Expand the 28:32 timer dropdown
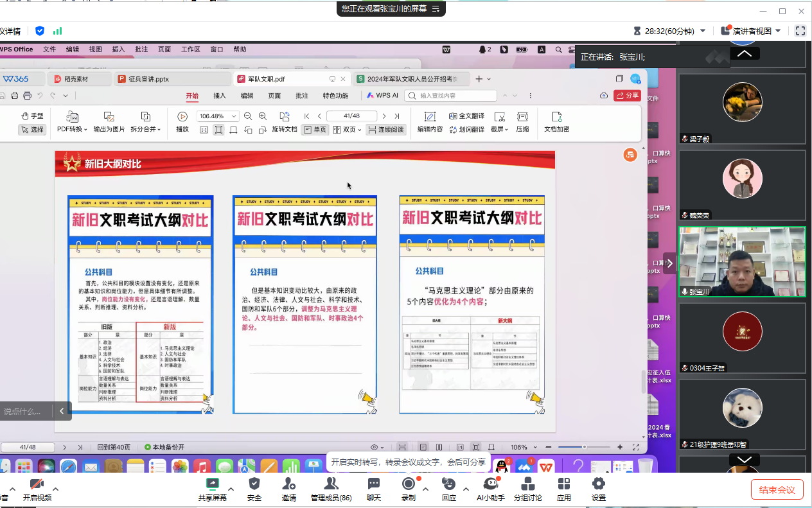The height and width of the screenshot is (508, 812). point(703,31)
